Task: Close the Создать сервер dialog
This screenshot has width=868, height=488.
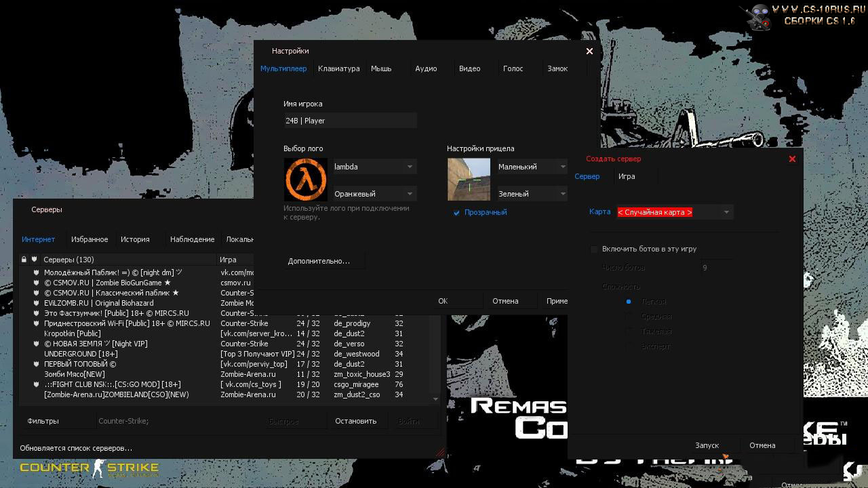Action: [792, 159]
